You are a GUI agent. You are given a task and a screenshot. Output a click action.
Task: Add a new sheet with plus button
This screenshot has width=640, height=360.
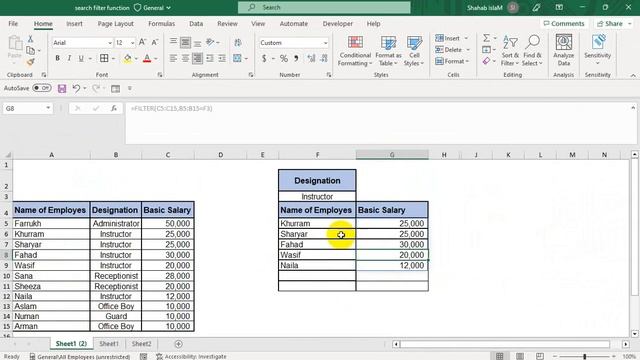tap(178, 344)
